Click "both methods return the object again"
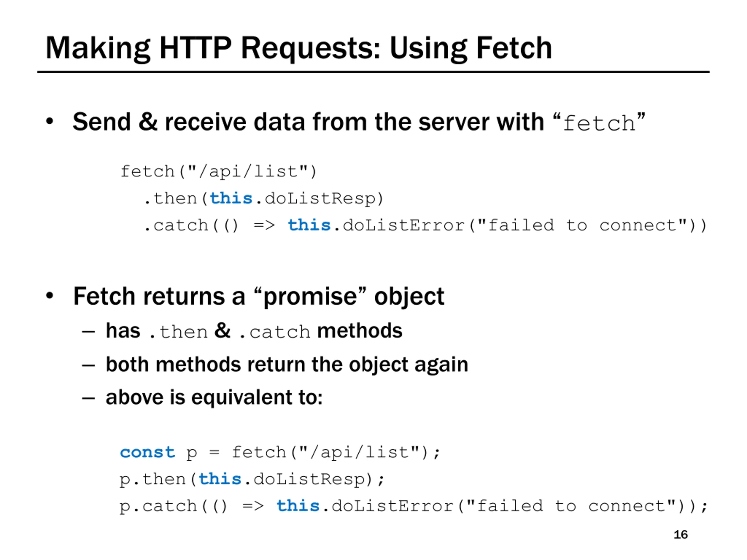Screen dimensions: 747x560 point(287,365)
